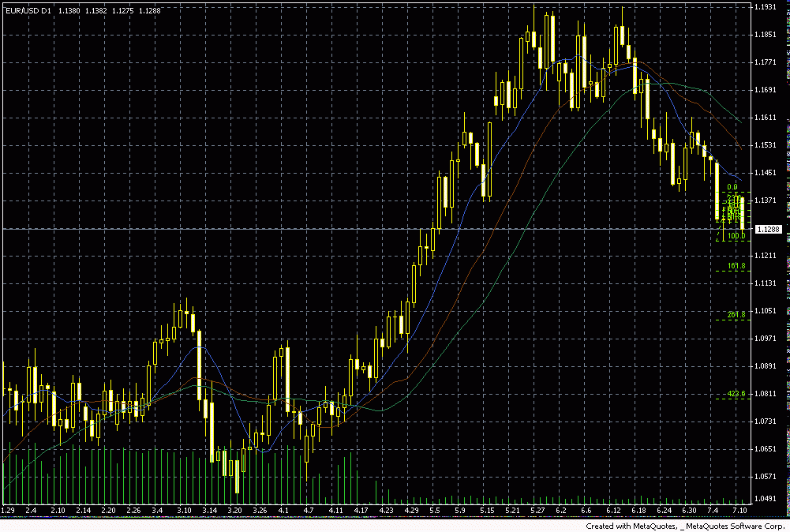The height and width of the screenshot is (532, 790).
Task: Click the 3.14 date on time axis
Action: pyautogui.click(x=210, y=511)
